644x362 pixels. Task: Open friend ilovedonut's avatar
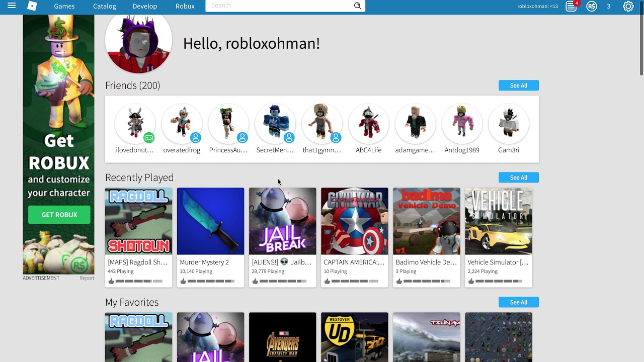coord(135,124)
